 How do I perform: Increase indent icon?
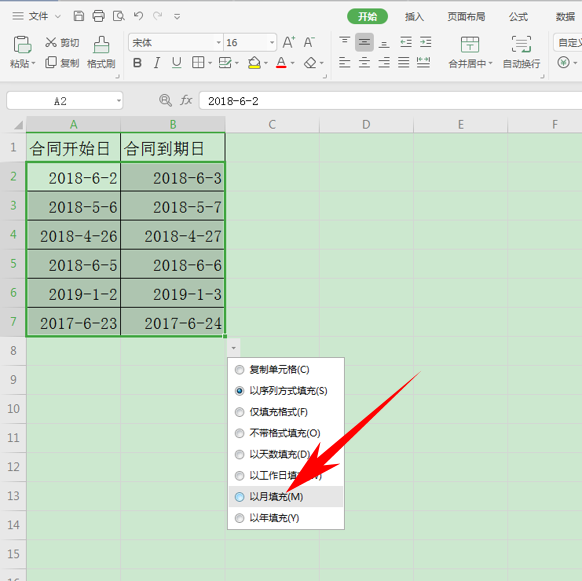coord(425,42)
